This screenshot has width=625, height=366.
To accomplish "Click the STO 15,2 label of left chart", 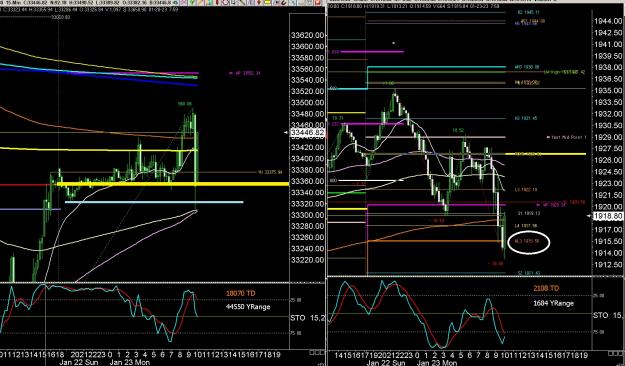I will (x=308, y=318).
